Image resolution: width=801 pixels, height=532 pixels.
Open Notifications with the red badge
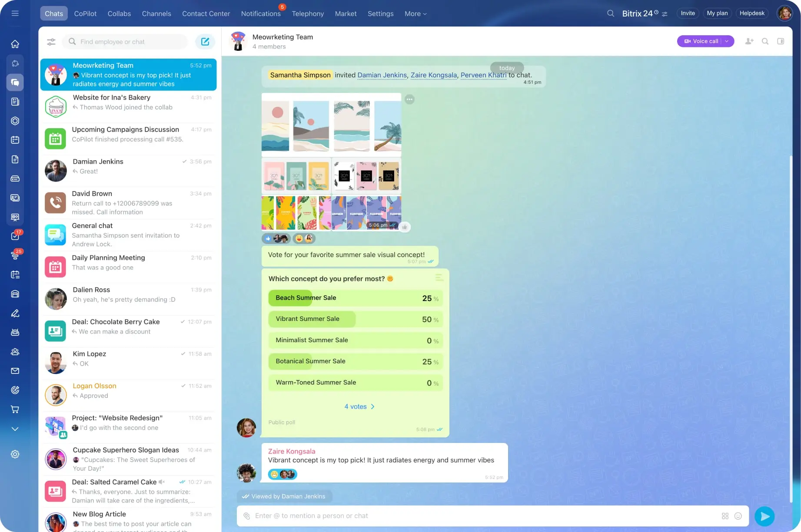click(261, 13)
